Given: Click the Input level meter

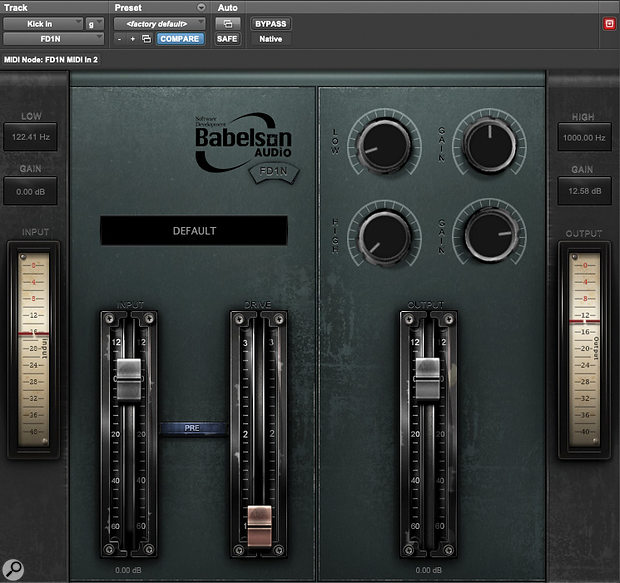Looking at the screenshot, I should tap(34, 350).
